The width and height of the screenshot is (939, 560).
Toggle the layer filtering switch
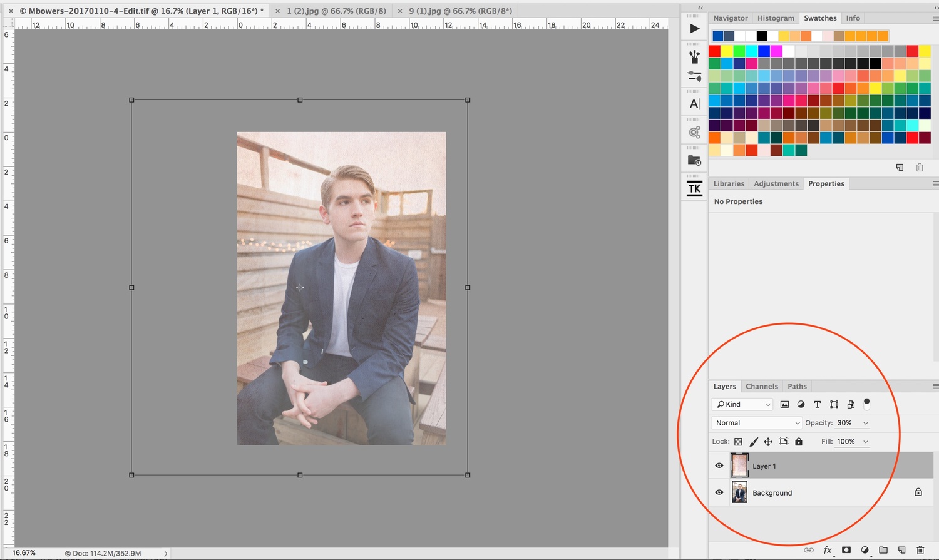click(867, 404)
